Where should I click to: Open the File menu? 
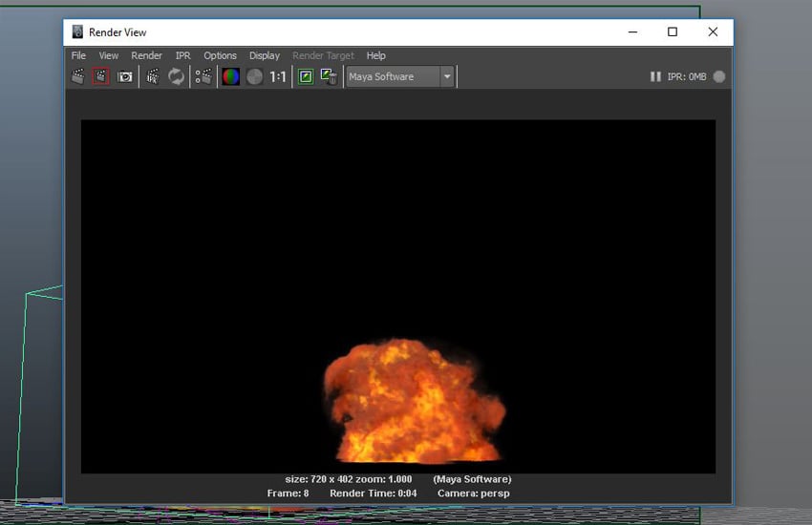point(78,55)
